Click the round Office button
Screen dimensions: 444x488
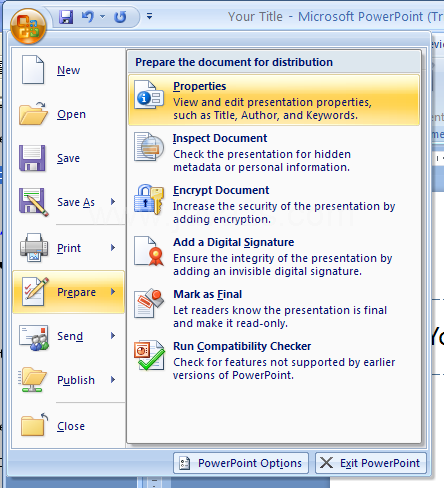[28, 26]
